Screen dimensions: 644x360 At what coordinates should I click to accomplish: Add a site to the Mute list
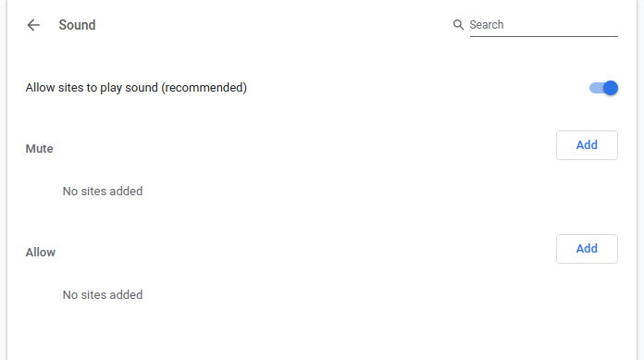click(587, 145)
